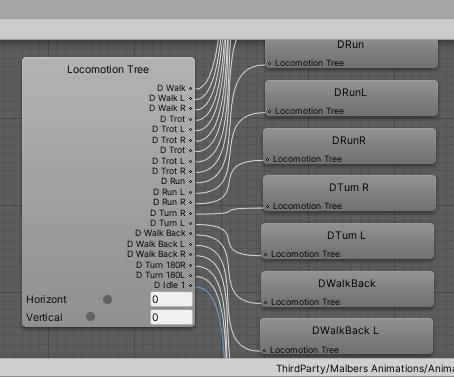Click the output port beside D Walk Back L

[x=191, y=244]
